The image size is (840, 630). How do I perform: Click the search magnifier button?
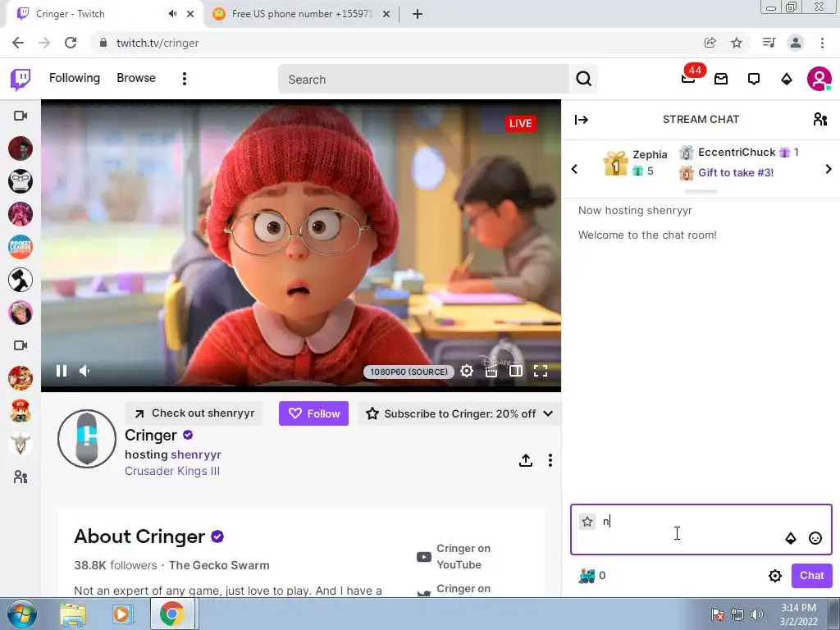click(x=584, y=80)
